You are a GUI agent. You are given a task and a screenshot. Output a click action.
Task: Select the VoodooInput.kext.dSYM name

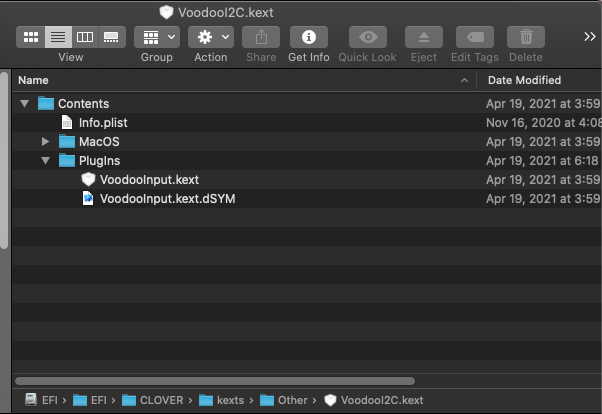[x=167, y=199]
